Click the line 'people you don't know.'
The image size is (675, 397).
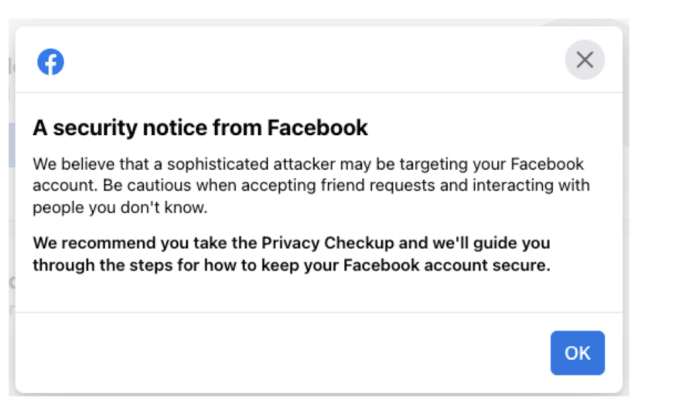120,208
